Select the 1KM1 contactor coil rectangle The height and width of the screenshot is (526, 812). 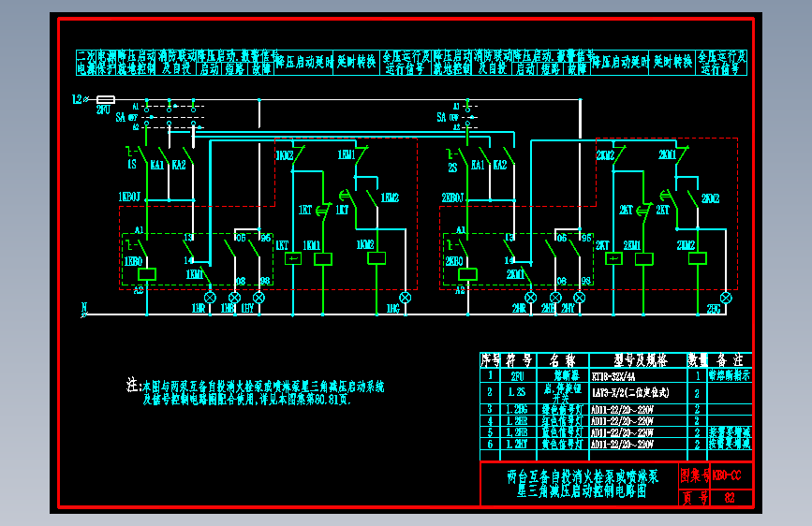coord(323,259)
